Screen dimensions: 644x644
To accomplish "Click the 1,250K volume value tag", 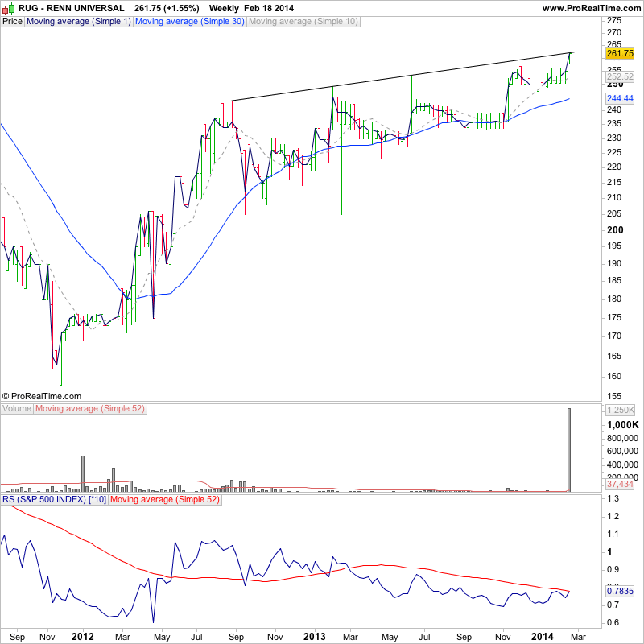I will point(621,410).
